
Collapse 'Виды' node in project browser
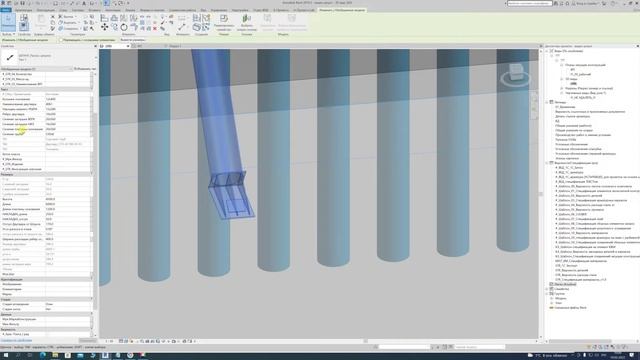pos(547,51)
